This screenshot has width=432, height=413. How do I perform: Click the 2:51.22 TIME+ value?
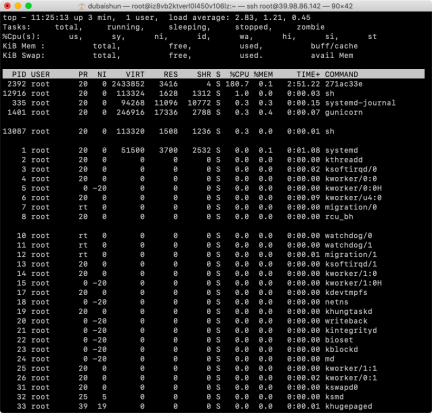click(303, 84)
